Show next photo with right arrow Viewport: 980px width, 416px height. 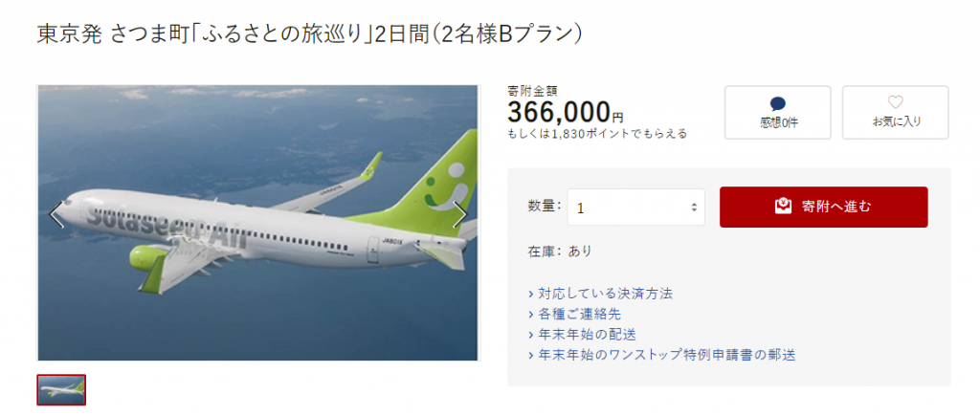click(x=460, y=215)
